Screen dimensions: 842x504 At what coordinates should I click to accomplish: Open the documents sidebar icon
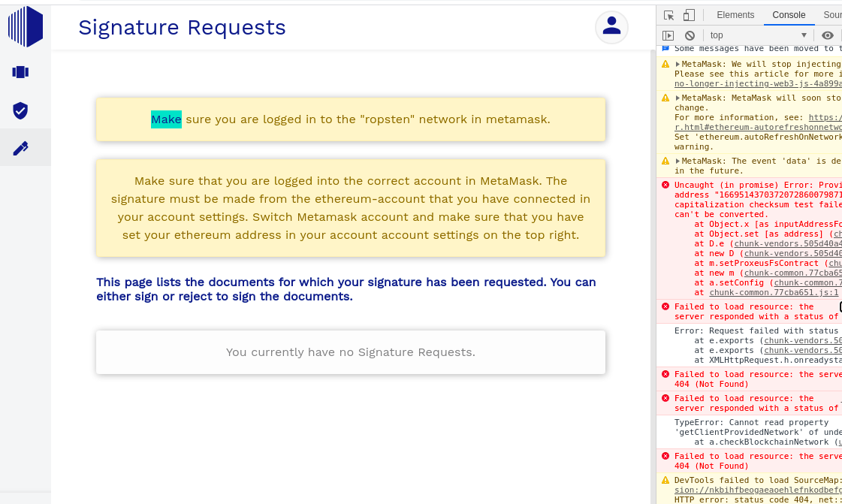tap(20, 72)
